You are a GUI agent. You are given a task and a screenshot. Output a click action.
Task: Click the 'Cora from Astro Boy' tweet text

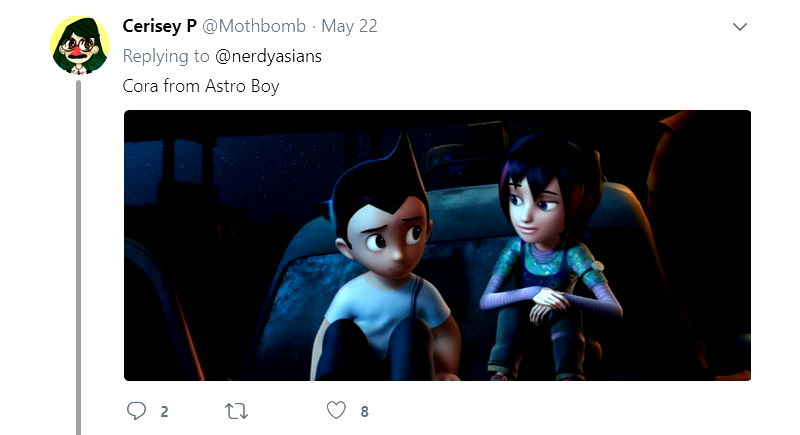point(201,86)
